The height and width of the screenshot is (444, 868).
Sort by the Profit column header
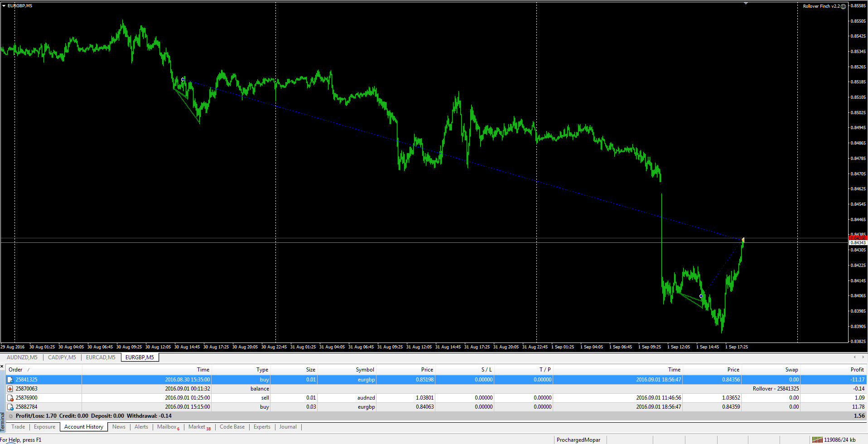coord(834,370)
